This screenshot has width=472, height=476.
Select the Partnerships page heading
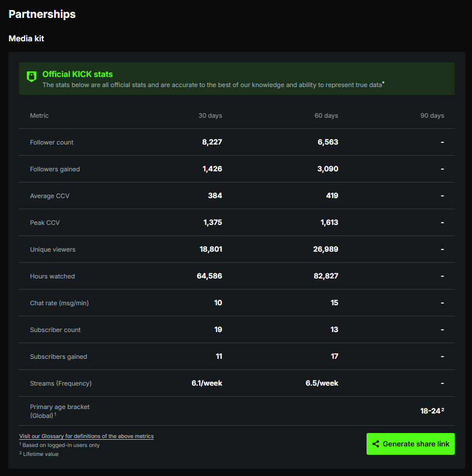[42, 15]
